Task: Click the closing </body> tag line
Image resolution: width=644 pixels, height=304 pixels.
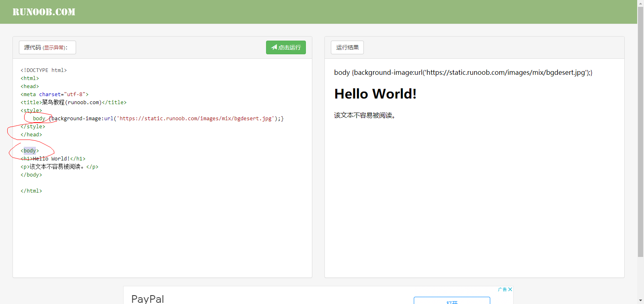Action: point(31,175)
